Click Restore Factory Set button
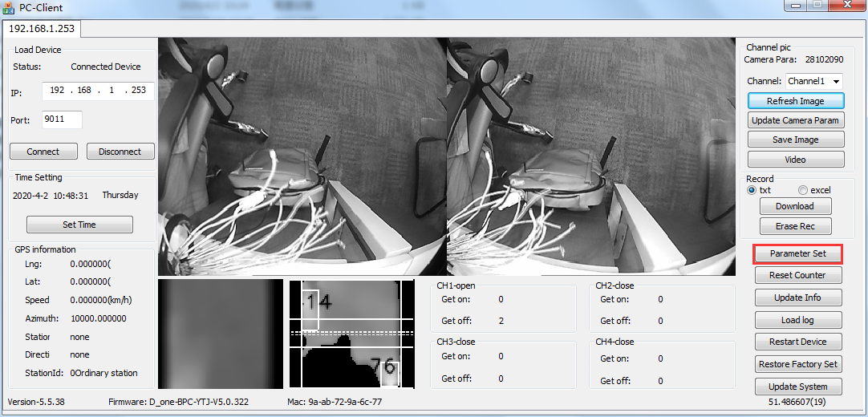The height and width of the screenshot is (417, 868). (797, 364)
